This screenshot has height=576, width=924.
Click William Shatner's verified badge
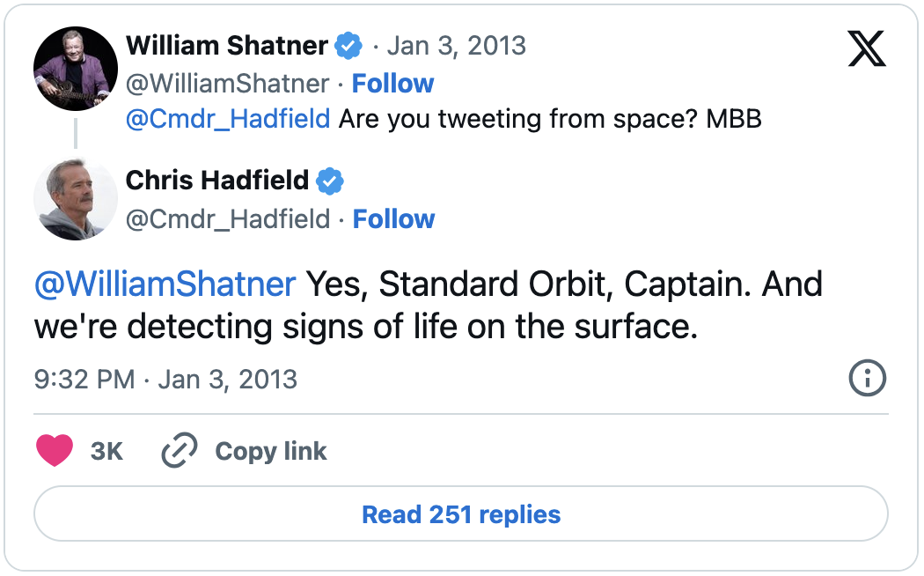pyautogui.click(x=348, y=46)
